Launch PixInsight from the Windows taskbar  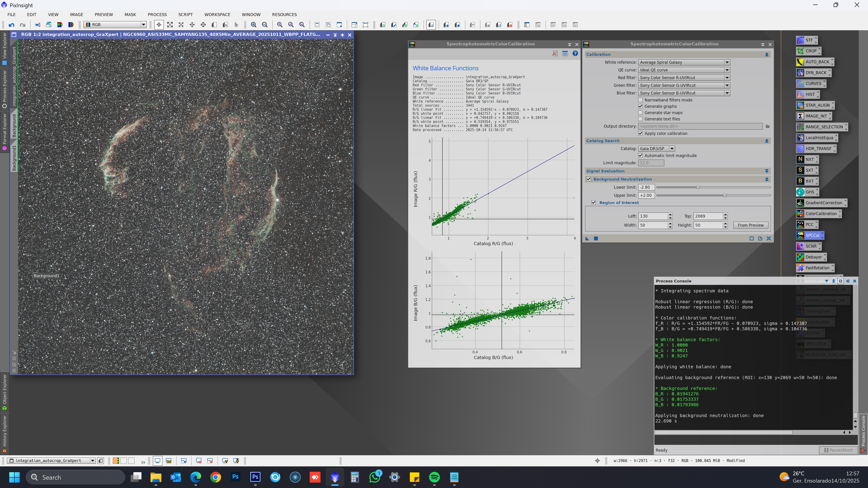coord(335,477)
